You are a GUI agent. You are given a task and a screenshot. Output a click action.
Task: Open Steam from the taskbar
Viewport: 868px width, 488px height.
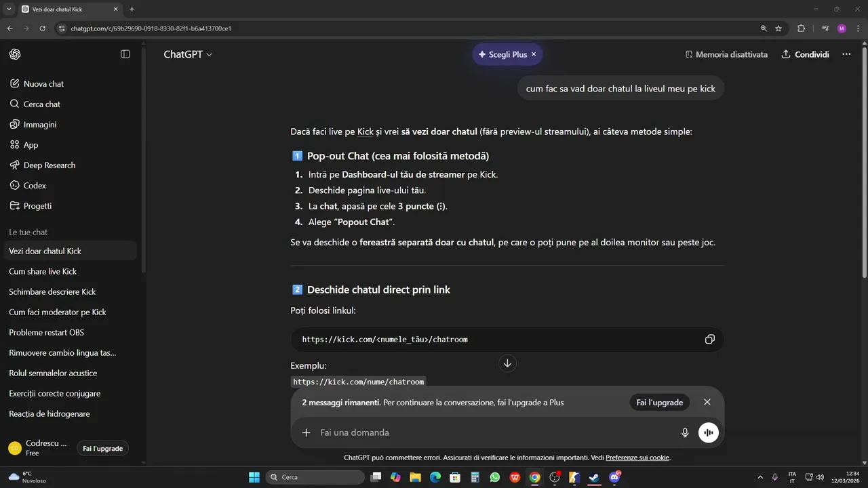[594, 477]
